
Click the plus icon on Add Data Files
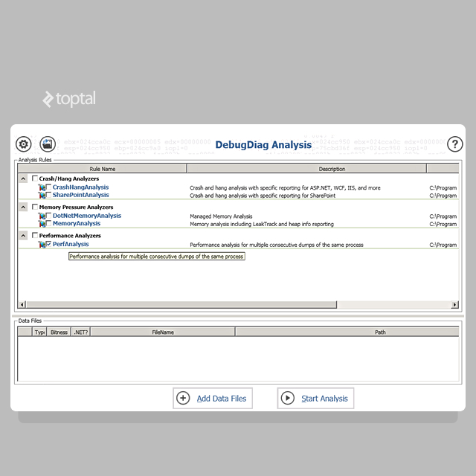click(x=183, y=398)
